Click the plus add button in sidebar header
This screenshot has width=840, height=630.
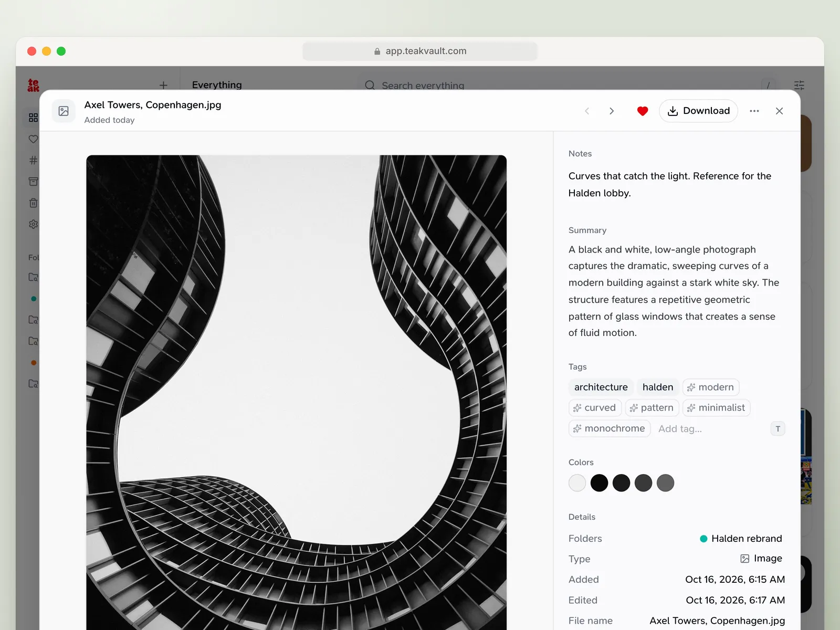pos(163,85)
